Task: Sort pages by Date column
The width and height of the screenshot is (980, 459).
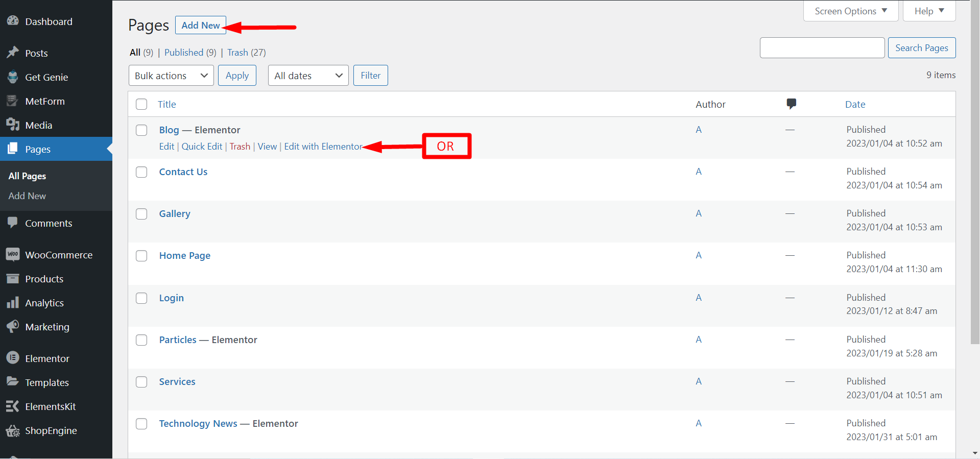Action: [855, 104]
